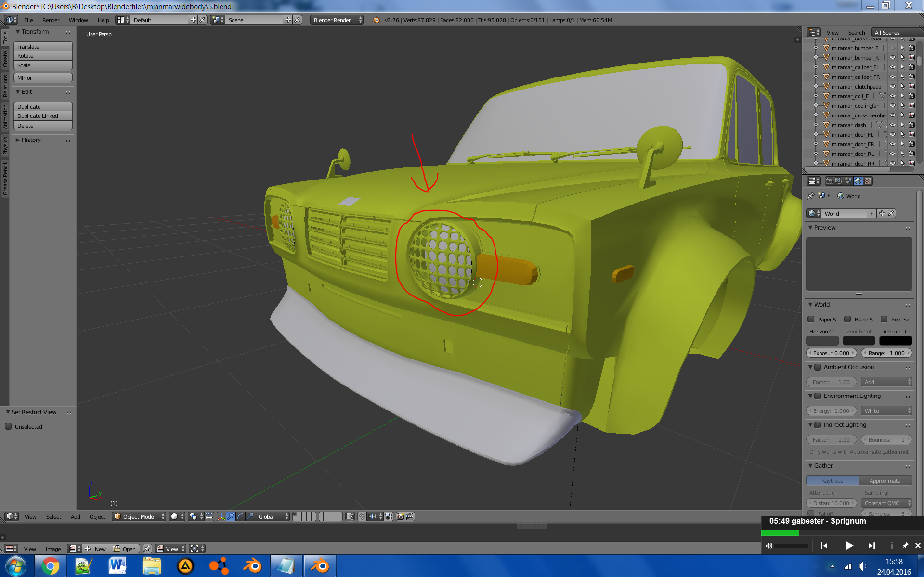This screenshot has height=577, width=924.
Task: Open the Render menu
Action: point(51,20)
